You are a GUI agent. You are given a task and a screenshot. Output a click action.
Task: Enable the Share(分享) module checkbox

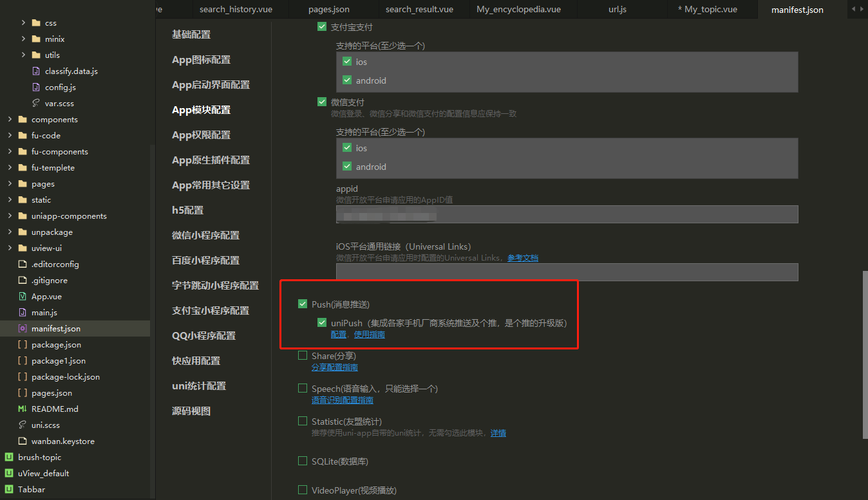tap(303, 355)
